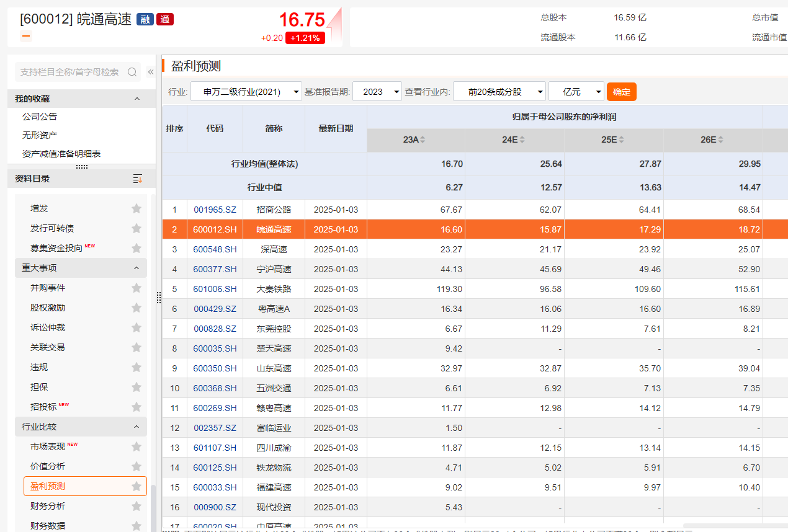
Task: Collapse the 重大事项 section
Action: pos(137,268)
